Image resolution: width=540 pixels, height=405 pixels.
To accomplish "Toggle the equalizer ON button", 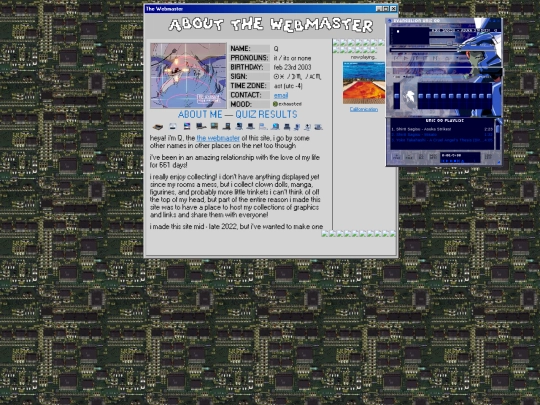I will (396, 77).
